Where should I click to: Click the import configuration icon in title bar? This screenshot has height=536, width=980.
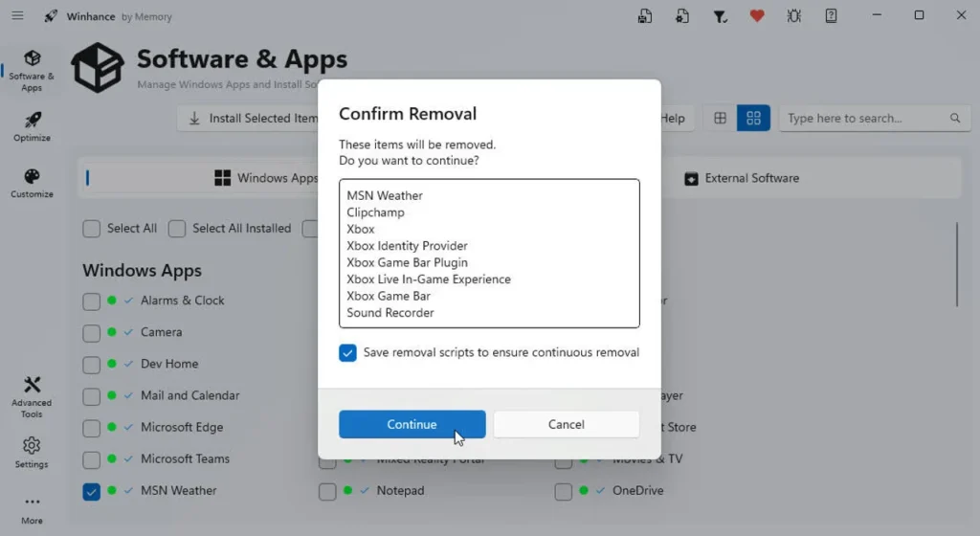click(x=681, y=16)
